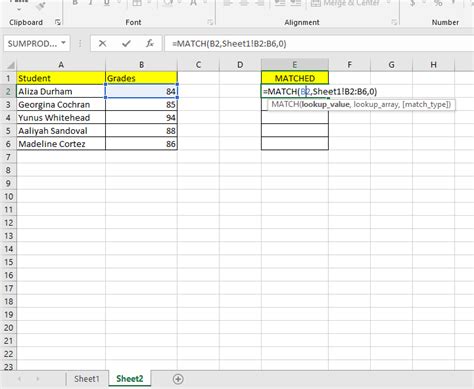Open the Font group dialog launcher
Image resolution: width=474 pixels, height=389 pixels.
click(210, 22)
